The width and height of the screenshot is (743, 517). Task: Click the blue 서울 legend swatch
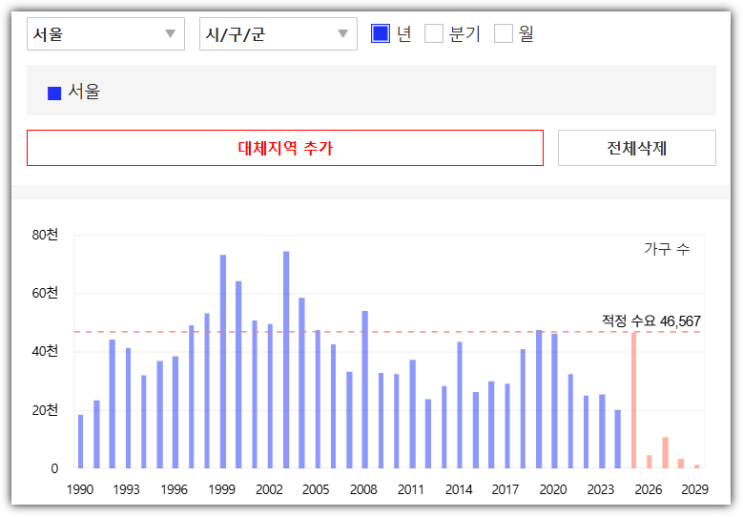[54, 93]
